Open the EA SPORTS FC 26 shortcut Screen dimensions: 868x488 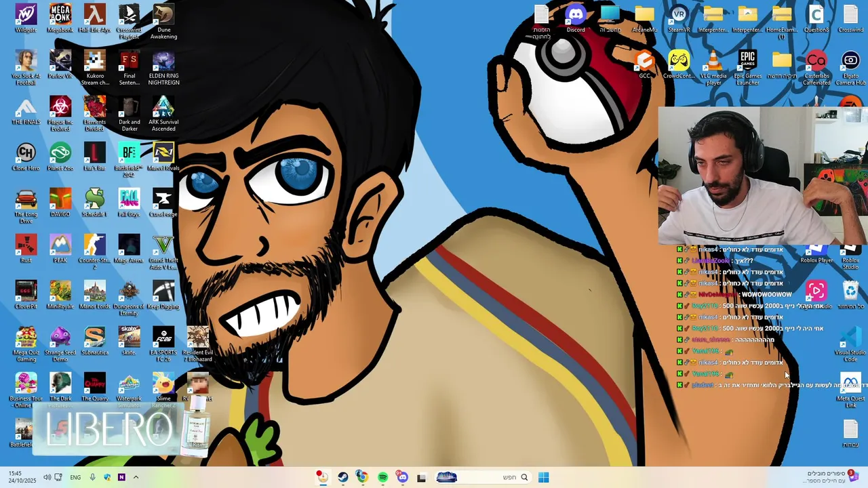(163, 344)
